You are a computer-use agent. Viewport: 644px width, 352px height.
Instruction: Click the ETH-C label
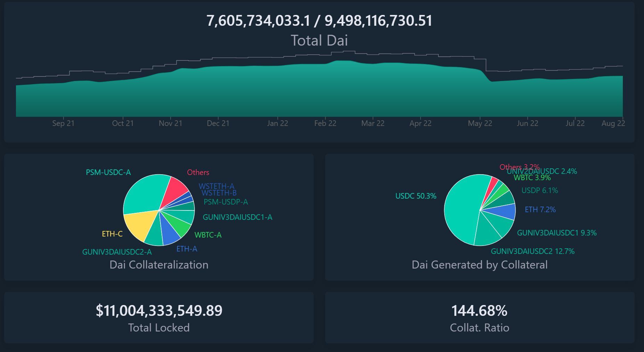(112, 234)
